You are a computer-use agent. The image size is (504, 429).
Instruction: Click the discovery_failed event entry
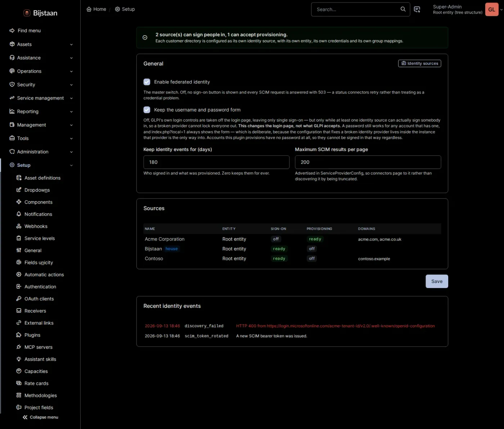[292, 326]
